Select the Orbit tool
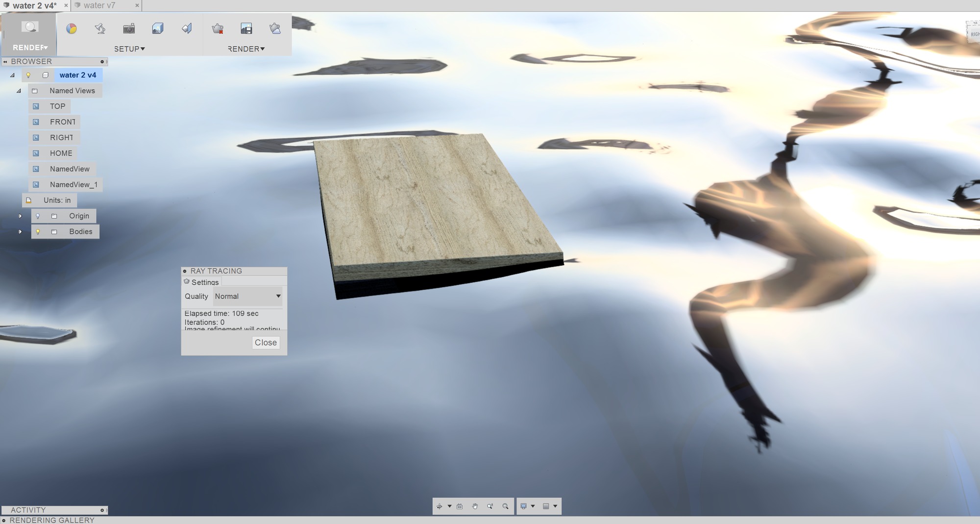This screenshot has height=524, width=980. (x=440, y=506)
